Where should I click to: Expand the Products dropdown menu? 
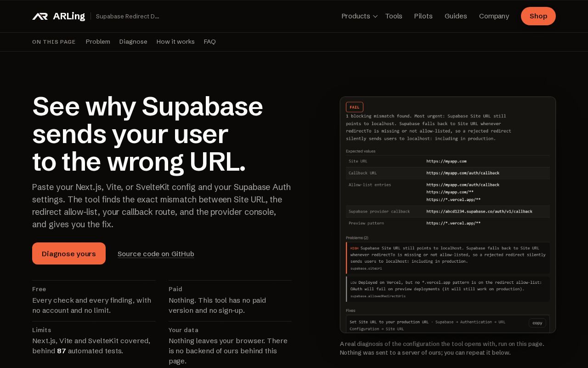point(359,16)
